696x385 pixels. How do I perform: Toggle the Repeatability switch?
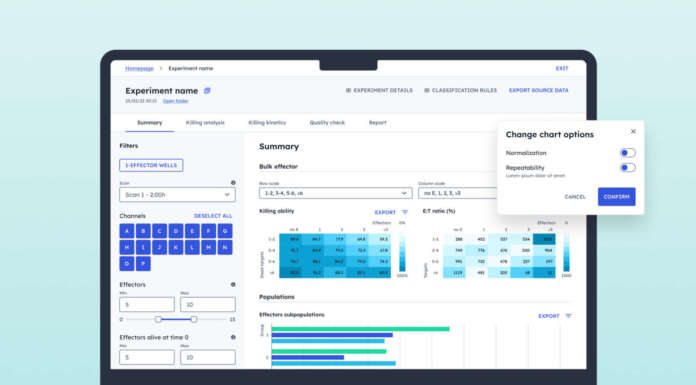(x=627, y=168)
